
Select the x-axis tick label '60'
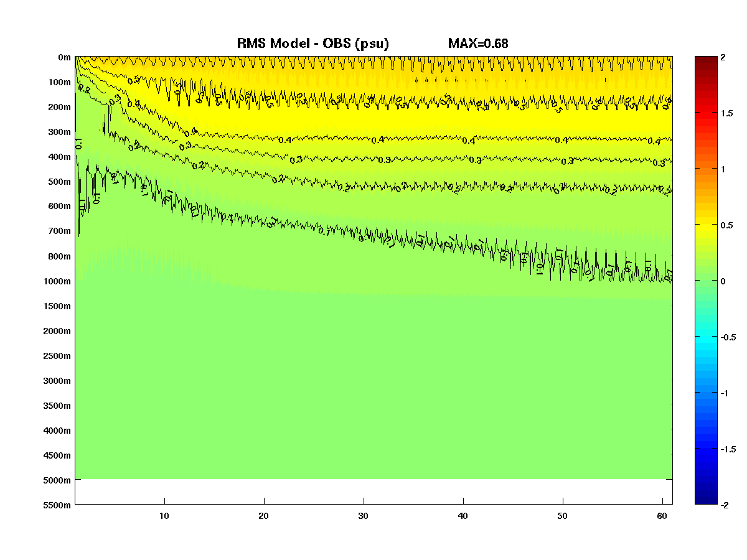(x=662, y=516)
